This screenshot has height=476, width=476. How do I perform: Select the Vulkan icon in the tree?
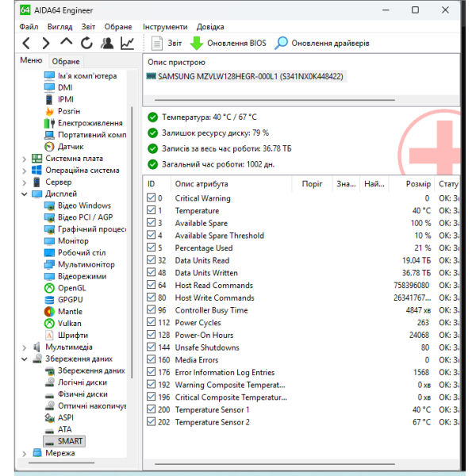49,324
